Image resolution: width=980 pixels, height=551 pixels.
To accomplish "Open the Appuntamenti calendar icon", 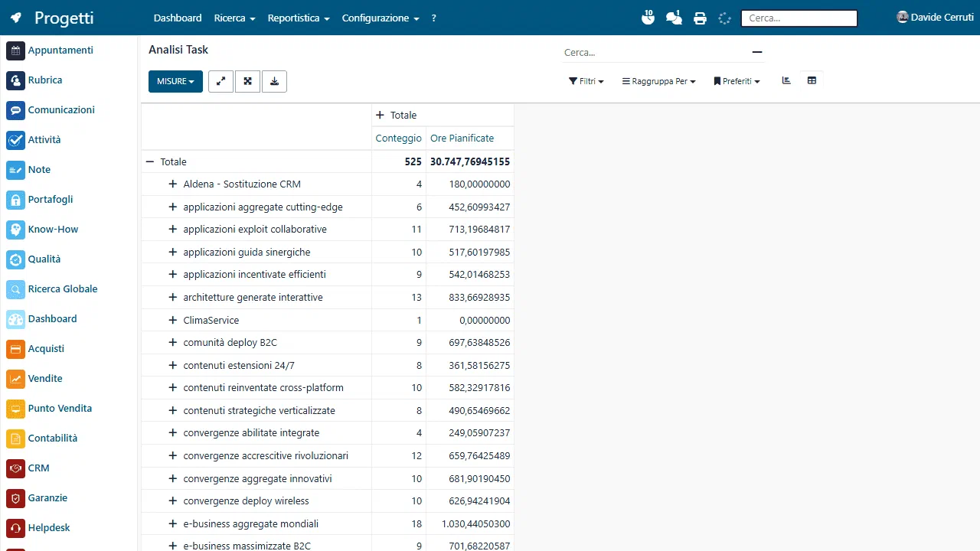I will point(16,51).
